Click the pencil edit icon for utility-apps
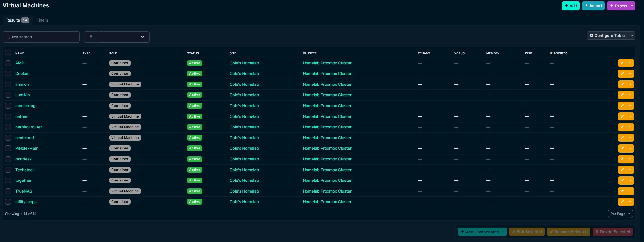This screenshot has width=644, height=242. click(x=622, y=202)
